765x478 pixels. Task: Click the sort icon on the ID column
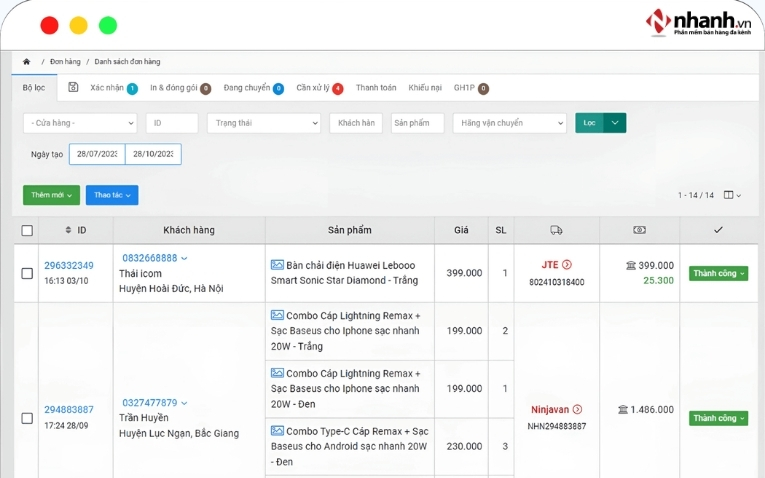coord(68,230)
